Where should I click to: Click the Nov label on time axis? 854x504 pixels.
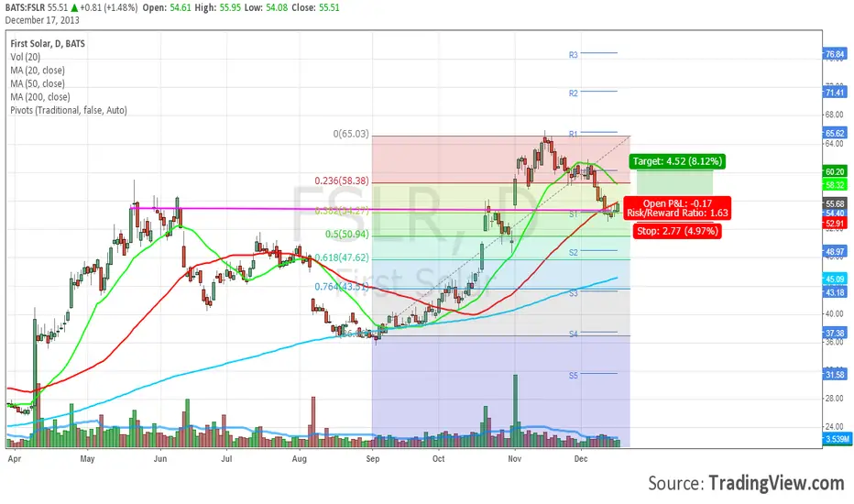point(515,459)
